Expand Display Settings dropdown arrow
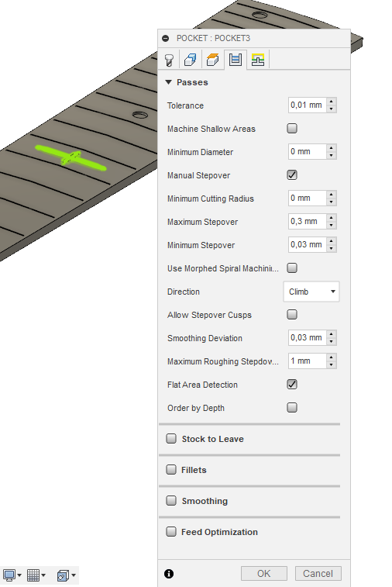This screenshot has width=392, height=587. pos(19,575)
